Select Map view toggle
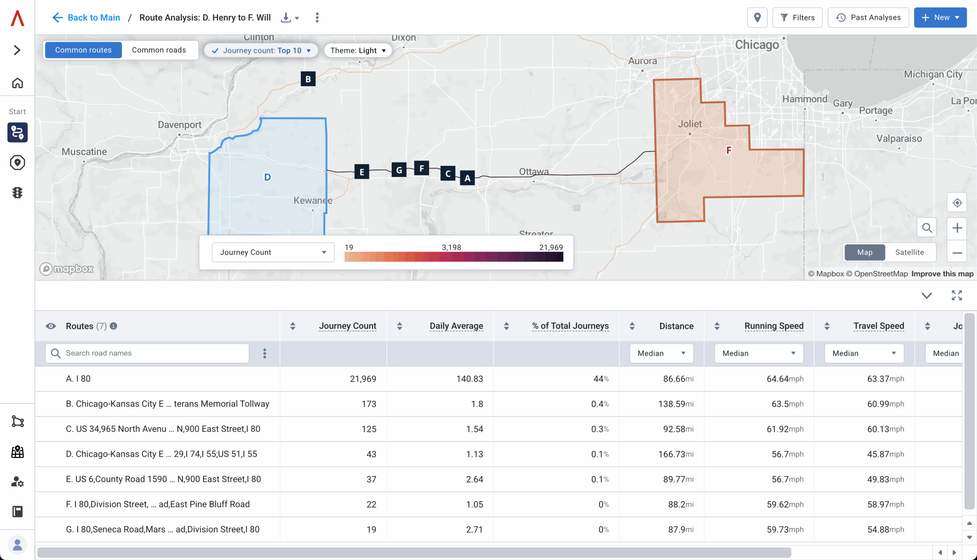Viewport: 977px width, 560px height. point(864,252)
